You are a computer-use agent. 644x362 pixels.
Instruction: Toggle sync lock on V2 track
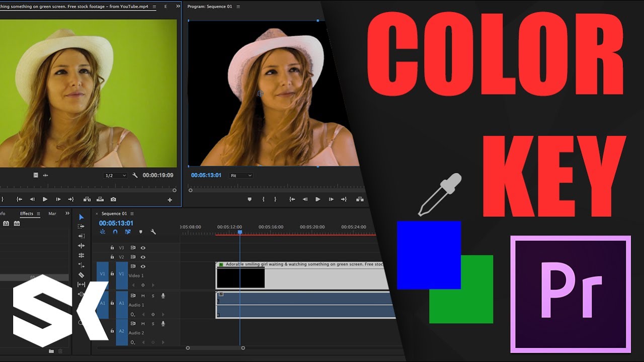(x=133, y=257)
